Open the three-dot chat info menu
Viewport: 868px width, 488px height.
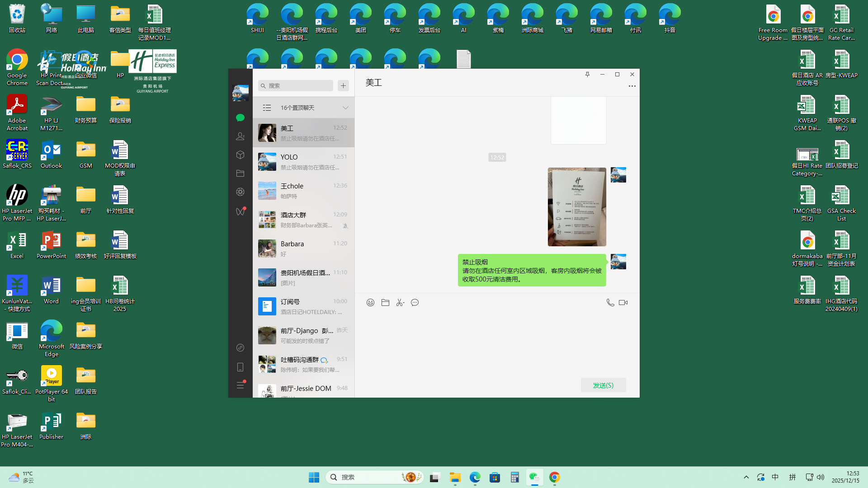tap(632, 86)
